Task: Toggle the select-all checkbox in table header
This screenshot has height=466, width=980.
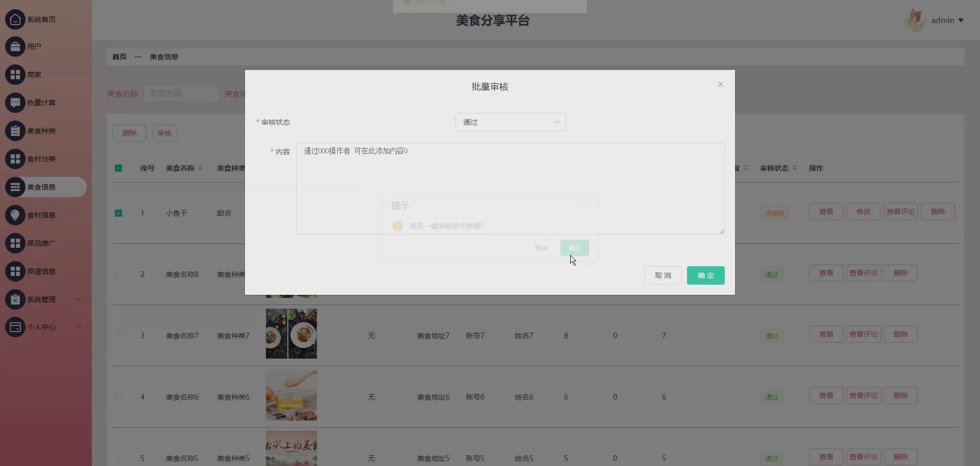Action: coord(118,168)
